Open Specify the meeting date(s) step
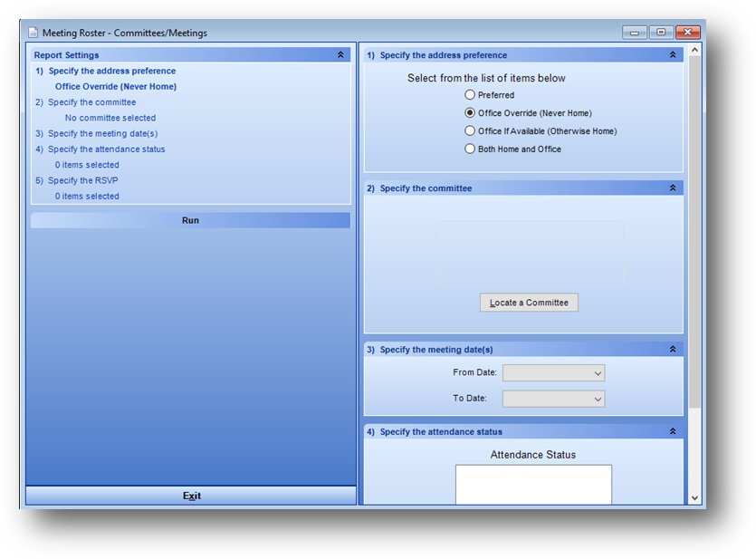Screen dimensions: 756x559 coord(102,134)
